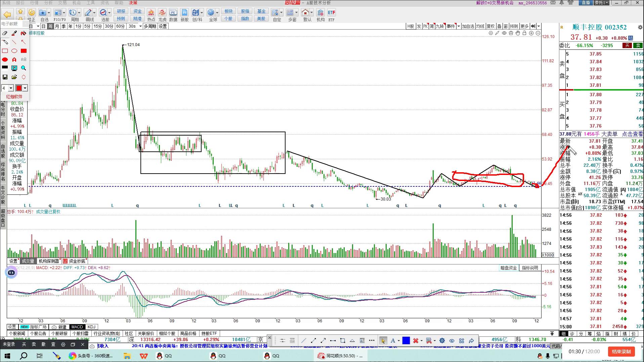Open the text A dropdown arrow in drawing toolbar

click(399, 341)
